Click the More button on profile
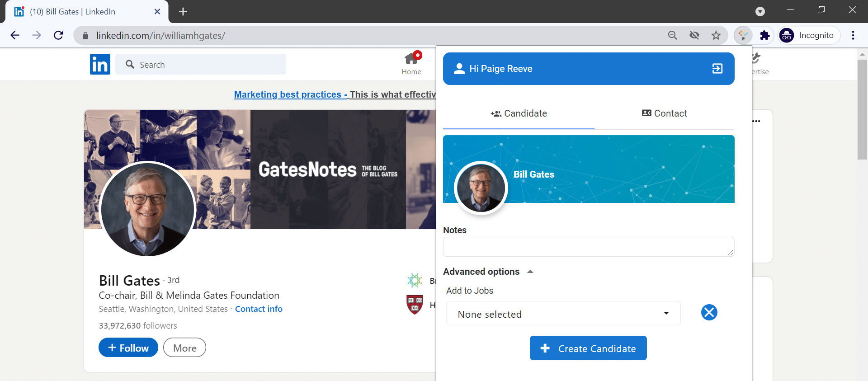This screenshot has height=381, width=868. point(184,347)
